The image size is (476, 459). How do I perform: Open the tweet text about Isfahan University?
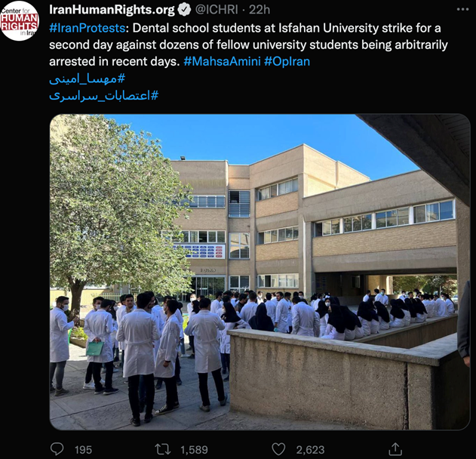pos(248,45)
